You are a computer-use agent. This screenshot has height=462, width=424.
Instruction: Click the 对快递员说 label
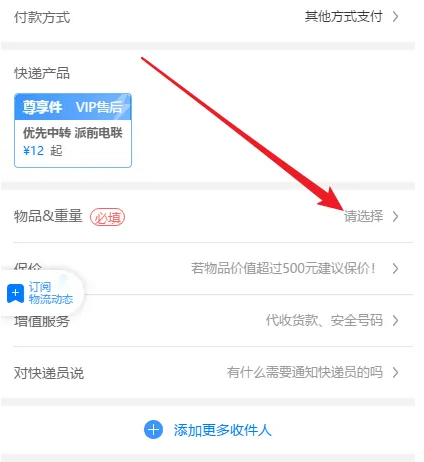[x=49, y=373]
